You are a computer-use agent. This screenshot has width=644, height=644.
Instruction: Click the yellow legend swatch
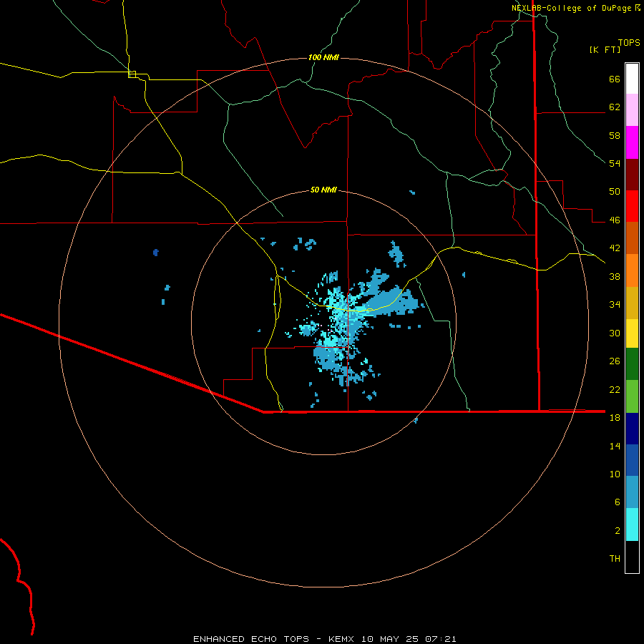click(x=632, y=333)
